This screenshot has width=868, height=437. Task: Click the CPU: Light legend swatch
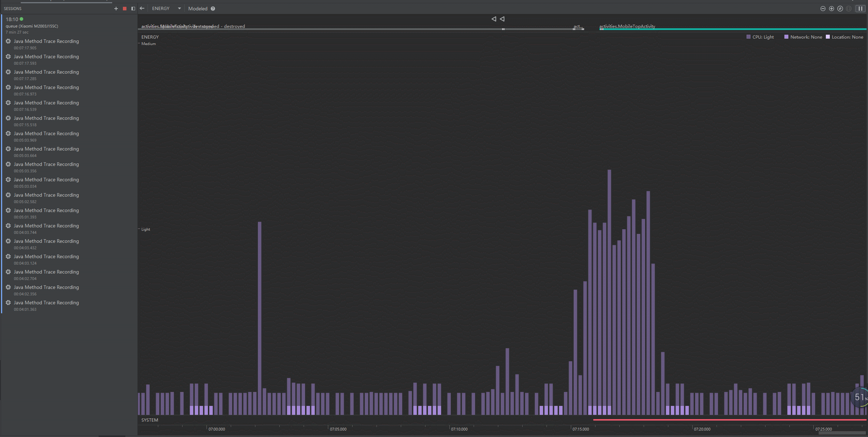click(x=748, y=37)
